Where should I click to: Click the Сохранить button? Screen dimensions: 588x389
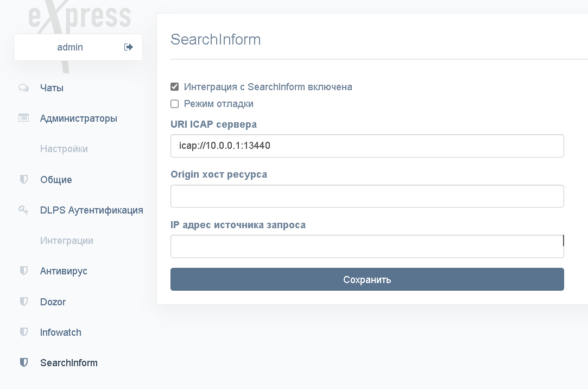click(x=367, y=279)
